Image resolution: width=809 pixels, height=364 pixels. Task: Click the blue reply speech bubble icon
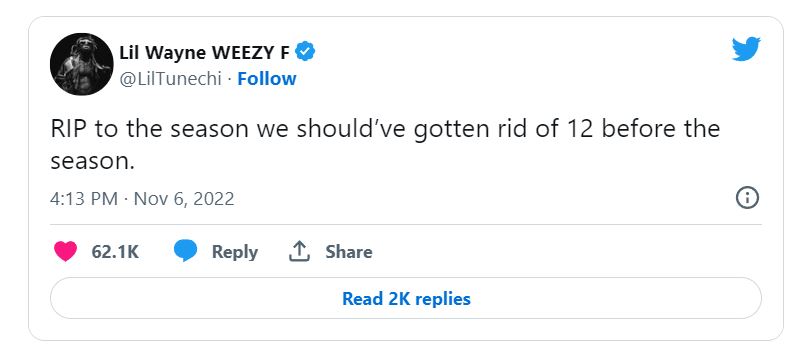(x=185, y=252)
